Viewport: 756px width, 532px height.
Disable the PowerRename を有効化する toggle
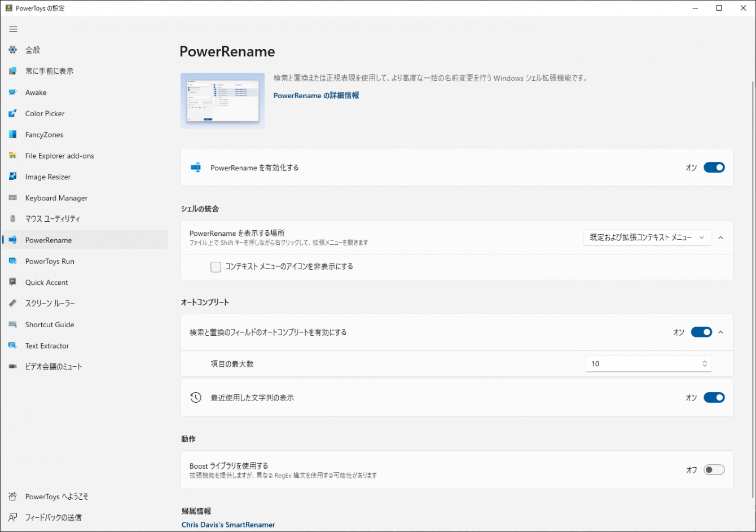pos(714,167)
